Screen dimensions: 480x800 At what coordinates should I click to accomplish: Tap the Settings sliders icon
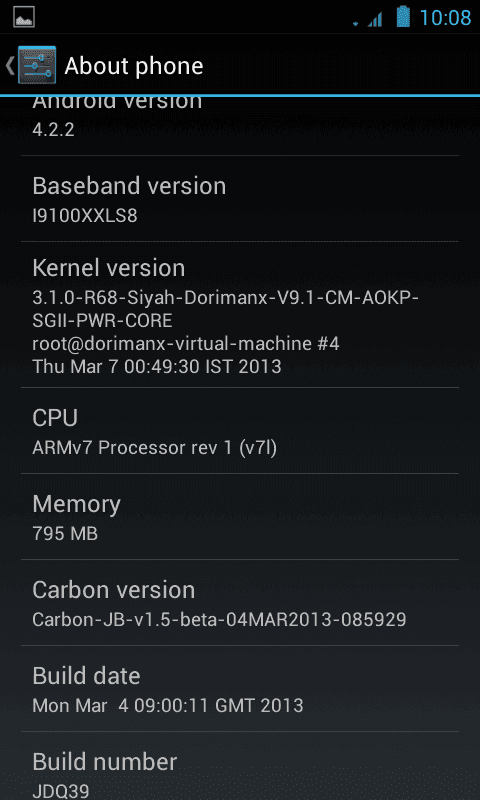(37, 65)
